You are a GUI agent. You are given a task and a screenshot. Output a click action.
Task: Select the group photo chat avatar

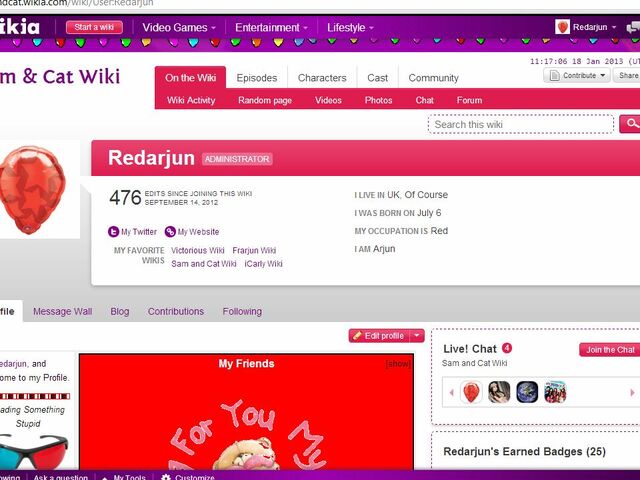(555, 392)
